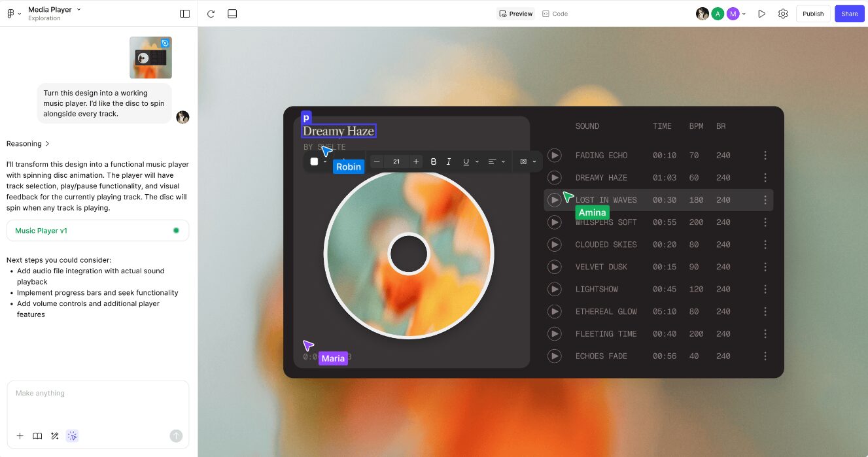The height and width of the screenshot is (457, 868).
Task: Open the text alignment dropdown
Action: click(x=496, y=161)
